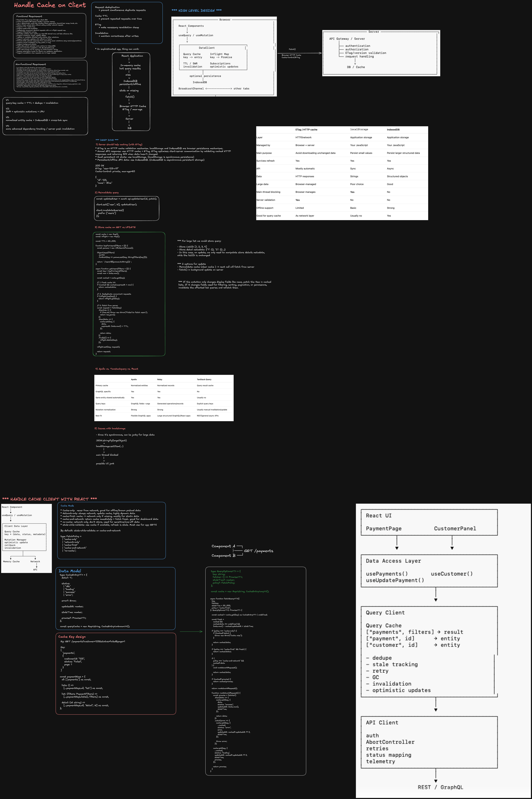Viewport: 532px width, 799px height.
Task: Select the "Relay" column header
Action: tap(160, 379)
